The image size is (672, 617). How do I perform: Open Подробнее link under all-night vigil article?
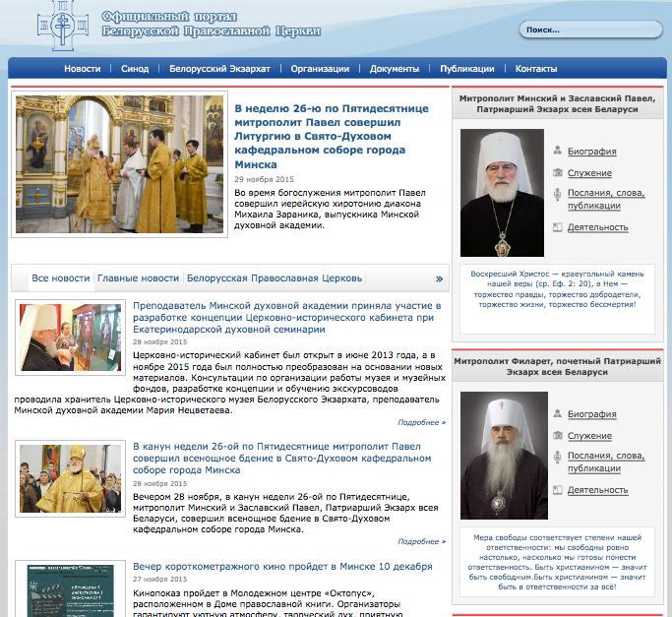[421, 541]
